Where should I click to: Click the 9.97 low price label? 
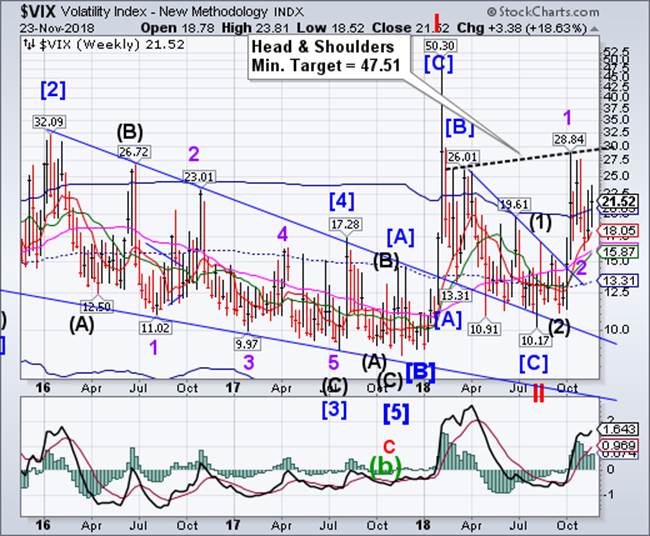247,344
